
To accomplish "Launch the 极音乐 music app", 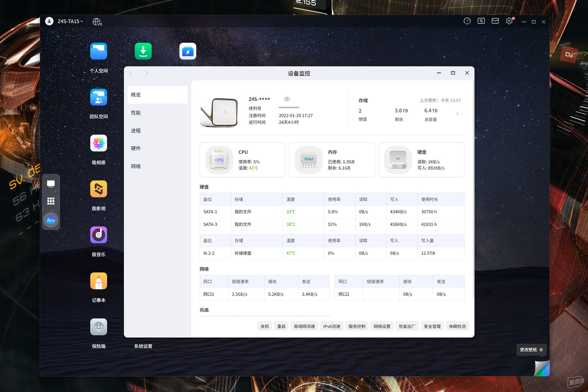I will [99, 235].
